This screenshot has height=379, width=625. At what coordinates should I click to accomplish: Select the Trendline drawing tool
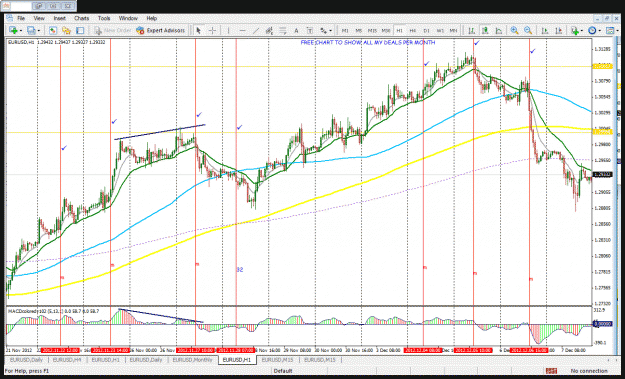[x=256, y=30]
